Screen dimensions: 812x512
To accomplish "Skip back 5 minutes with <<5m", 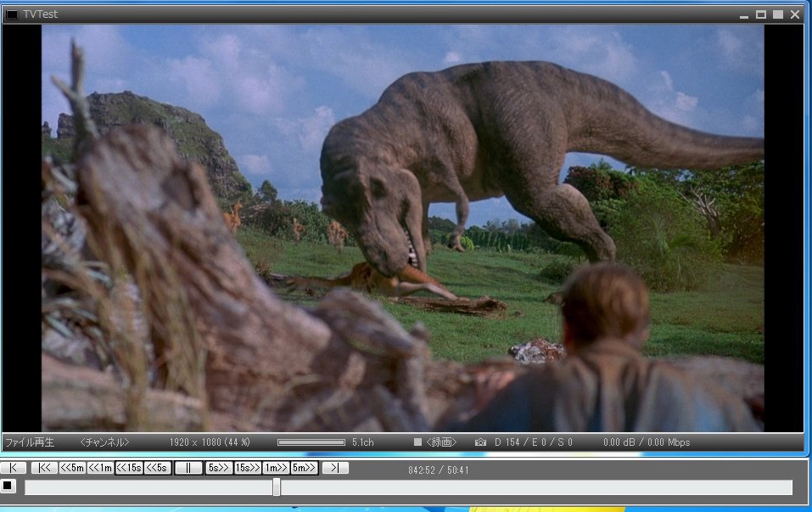I will (x=72, y=468).
